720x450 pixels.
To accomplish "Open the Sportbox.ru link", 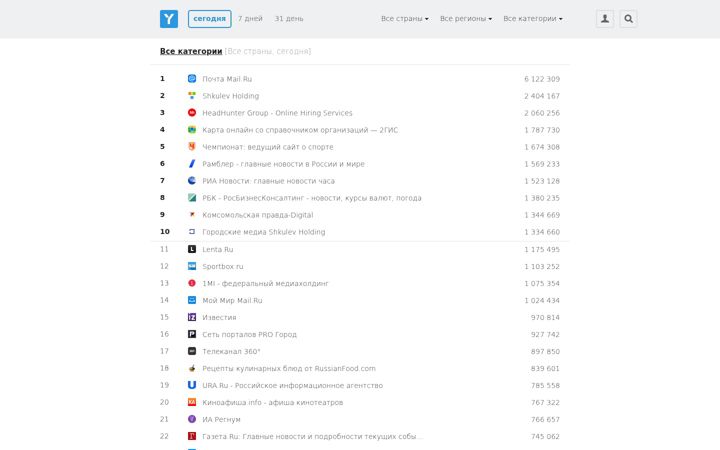I will click(223, 266).
